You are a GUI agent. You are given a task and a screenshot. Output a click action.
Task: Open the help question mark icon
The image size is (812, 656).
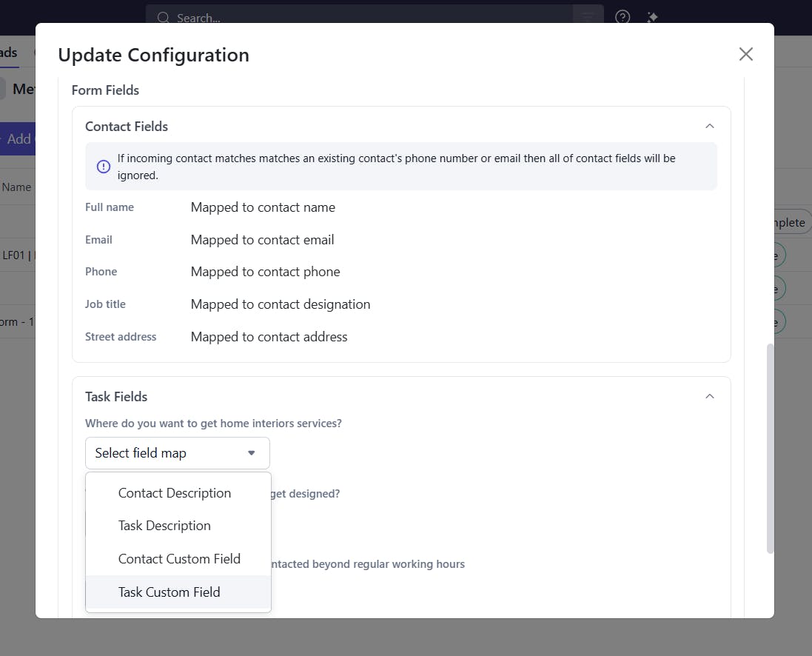pos(623,17)
